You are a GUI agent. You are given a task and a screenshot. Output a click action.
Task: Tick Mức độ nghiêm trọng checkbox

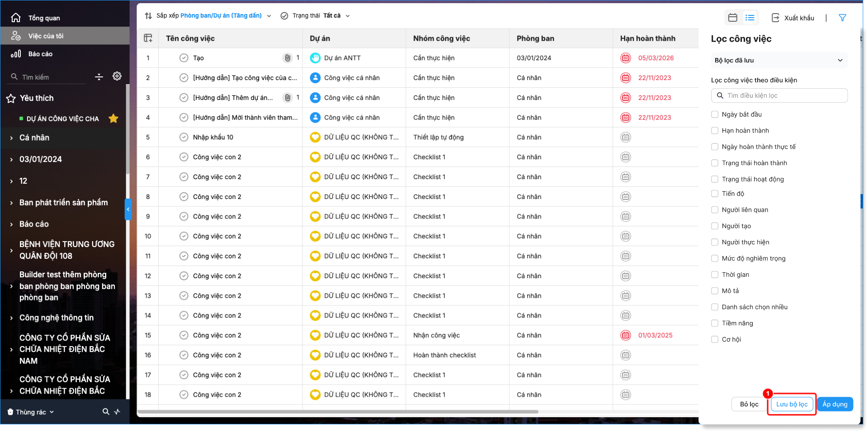tap(715, 259)
